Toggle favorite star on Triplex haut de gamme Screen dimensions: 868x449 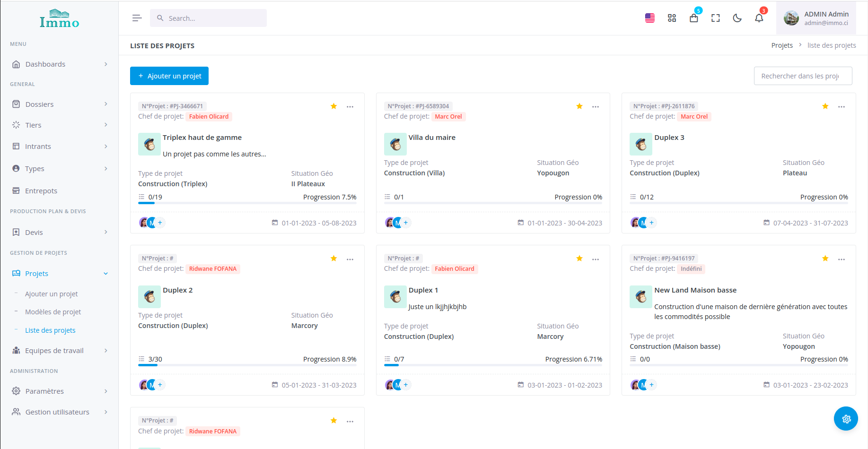(x=333, y=106)
